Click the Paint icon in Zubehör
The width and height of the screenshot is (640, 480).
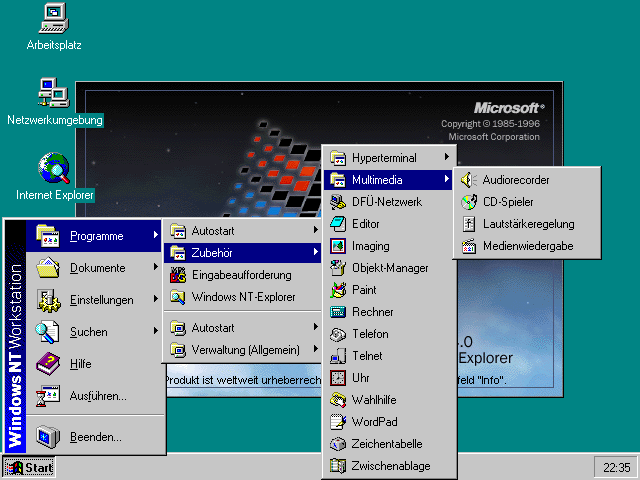[338, 290]
